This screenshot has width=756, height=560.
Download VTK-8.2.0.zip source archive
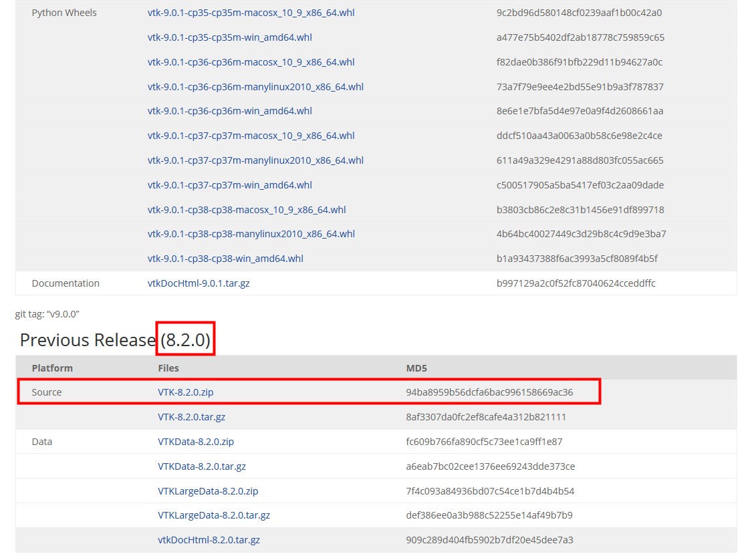186,392
